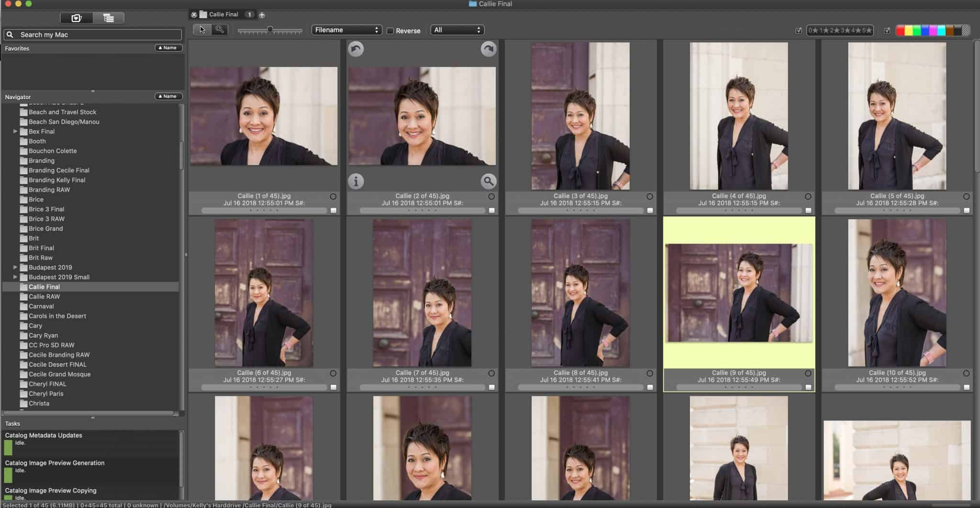
Task: Switch to the list view icon
Action: [109, 17]
